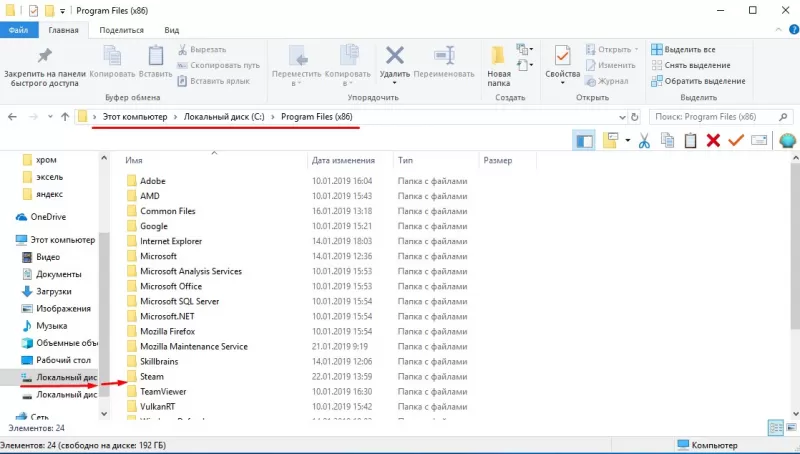Screen dimensions: 800x454
Task: Select Вырезать scissors in ribbon
Action: tap(202, 49)
